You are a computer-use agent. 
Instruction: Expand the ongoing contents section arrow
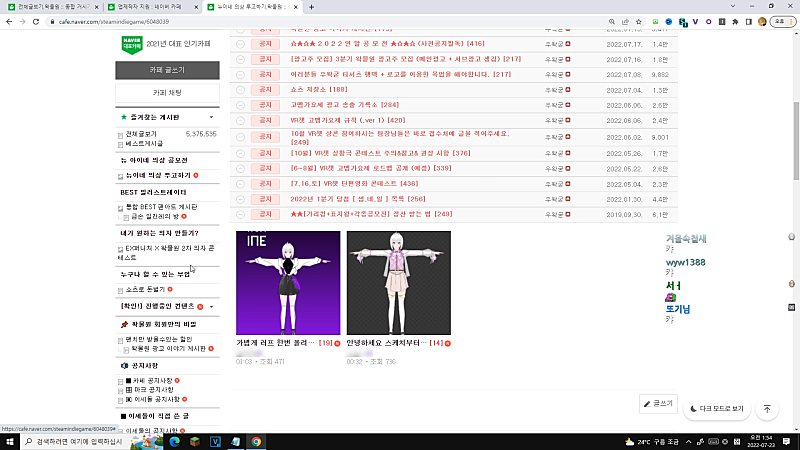211,307
